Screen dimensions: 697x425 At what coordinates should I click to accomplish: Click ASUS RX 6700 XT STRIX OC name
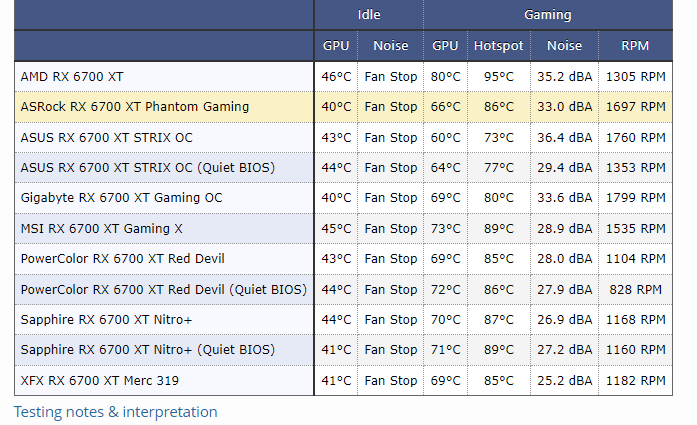[107, 137]
